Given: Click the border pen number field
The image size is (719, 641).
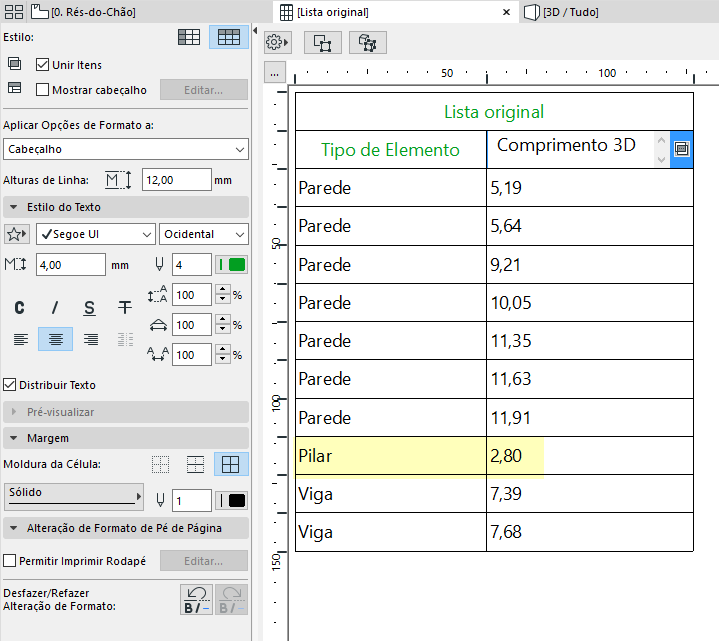Looking at the screenshot, I should 192,501.
